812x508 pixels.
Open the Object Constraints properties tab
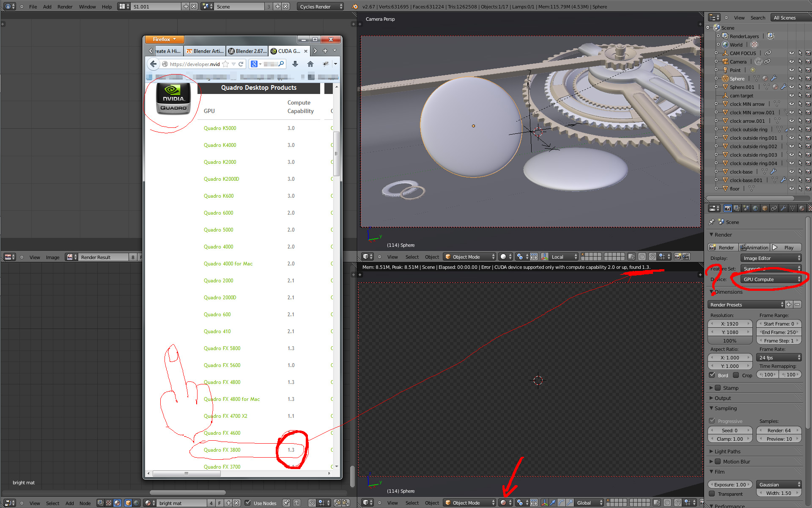coord(774,208)
